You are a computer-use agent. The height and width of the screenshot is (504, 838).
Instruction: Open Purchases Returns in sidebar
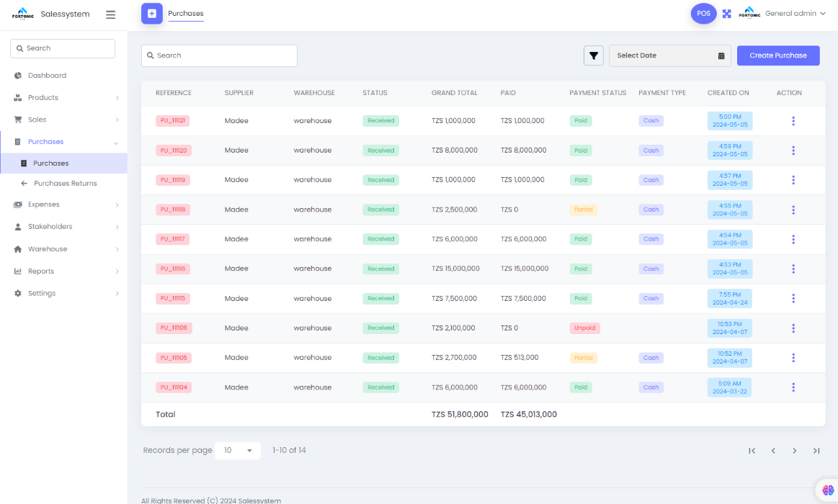click(65, 184)
